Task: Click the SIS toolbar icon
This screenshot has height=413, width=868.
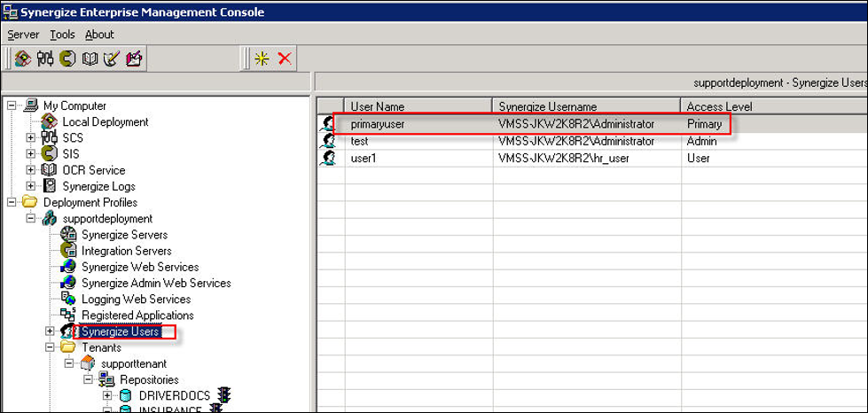Action: (x=67, y=58)
